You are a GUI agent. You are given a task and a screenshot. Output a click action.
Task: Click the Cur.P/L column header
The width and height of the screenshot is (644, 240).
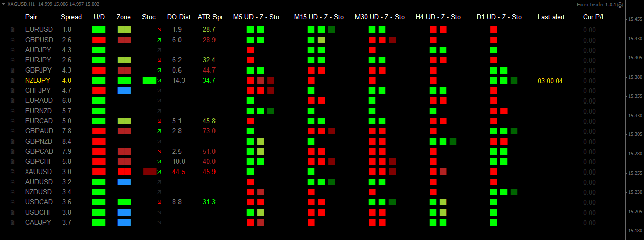point(594,17)
